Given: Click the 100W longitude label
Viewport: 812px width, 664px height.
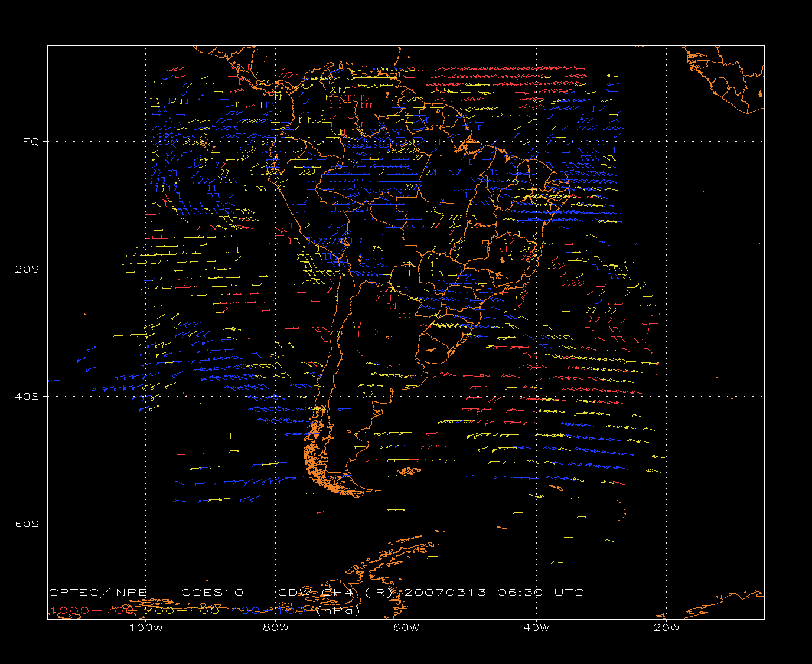Looking at the screenshot, I should [x=146, y=627].
